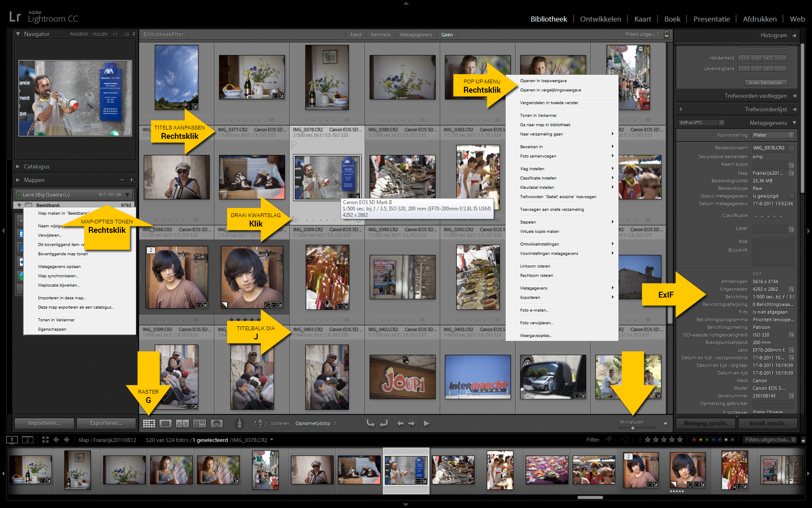Filter by red color label swatch

point(694,440)
